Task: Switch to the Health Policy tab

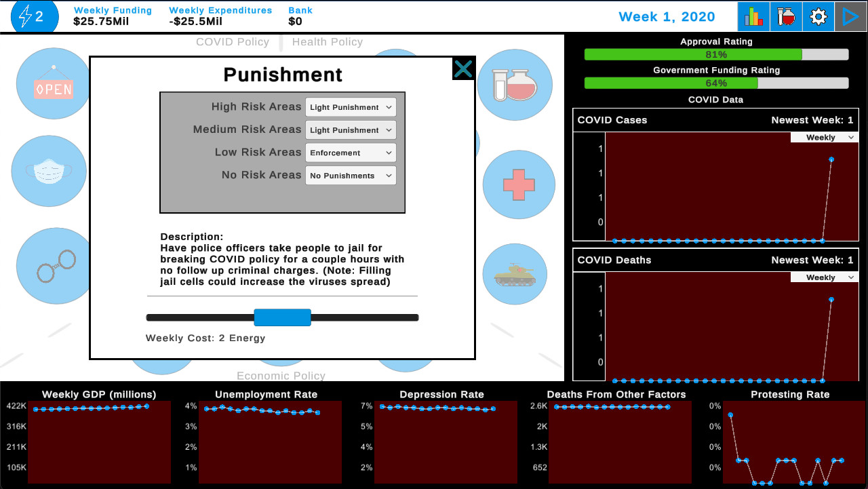Action: (328, 41)
